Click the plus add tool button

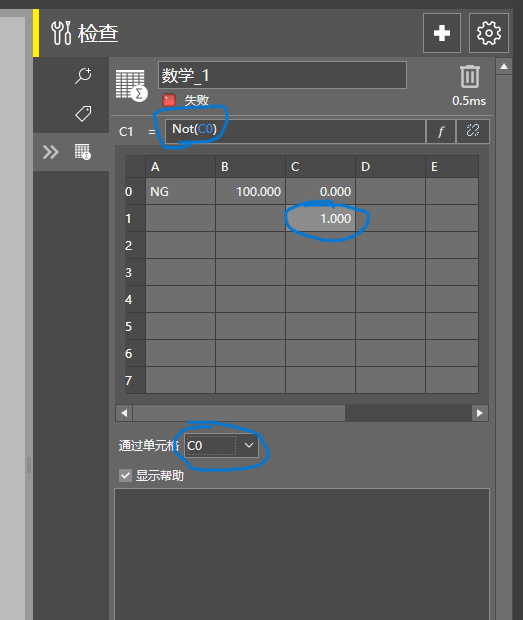(442, 33)
